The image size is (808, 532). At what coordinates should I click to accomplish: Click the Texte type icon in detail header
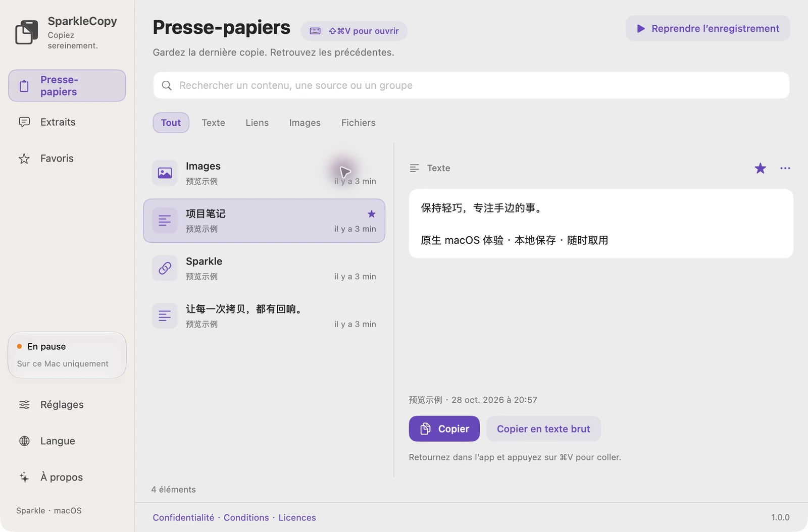pos(415,168)
